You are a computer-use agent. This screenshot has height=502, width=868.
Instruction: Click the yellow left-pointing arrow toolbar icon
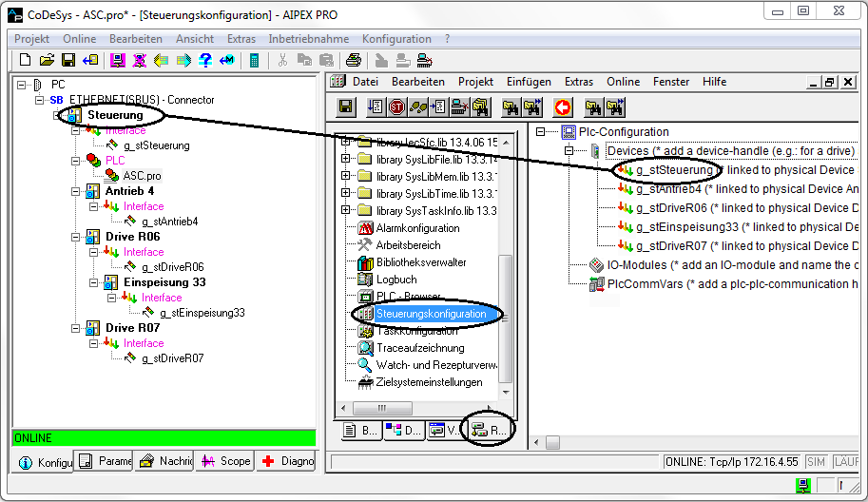click(161, 60)
